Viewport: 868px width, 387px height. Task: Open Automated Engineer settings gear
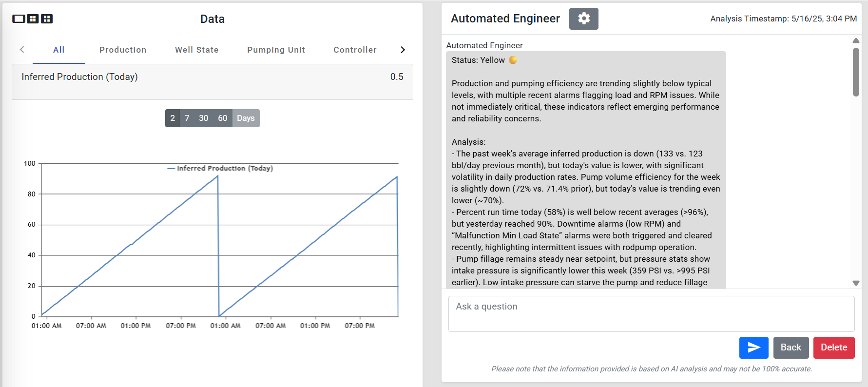[583, 19]
